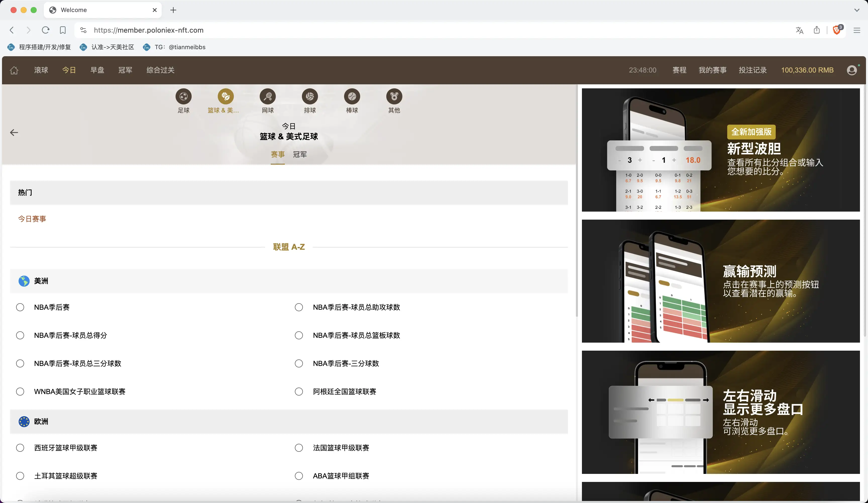Viewport: 868px width, 503px height.
Task: Click the translate page icon
Action: tap(799, 30)
